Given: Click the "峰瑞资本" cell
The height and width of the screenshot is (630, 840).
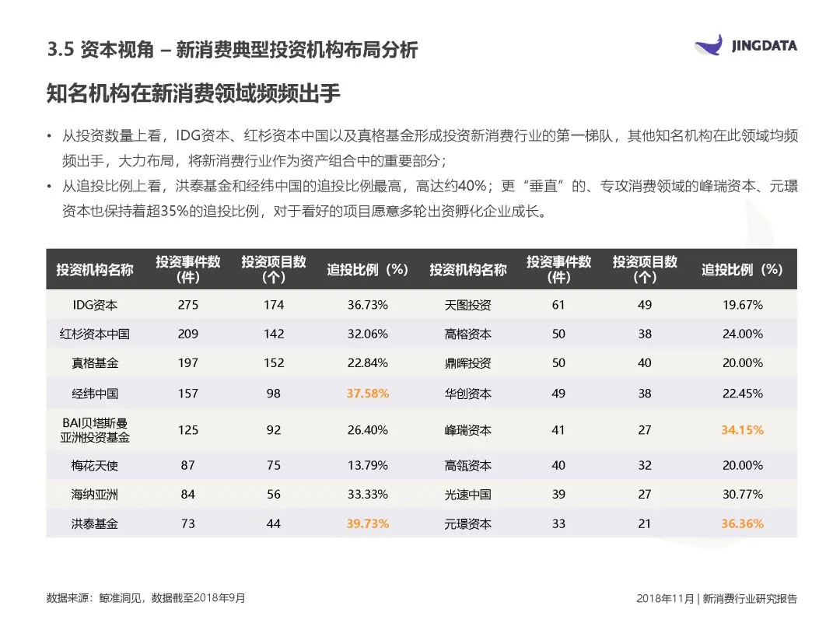Looking at the screenshot, I should (467, 429).
